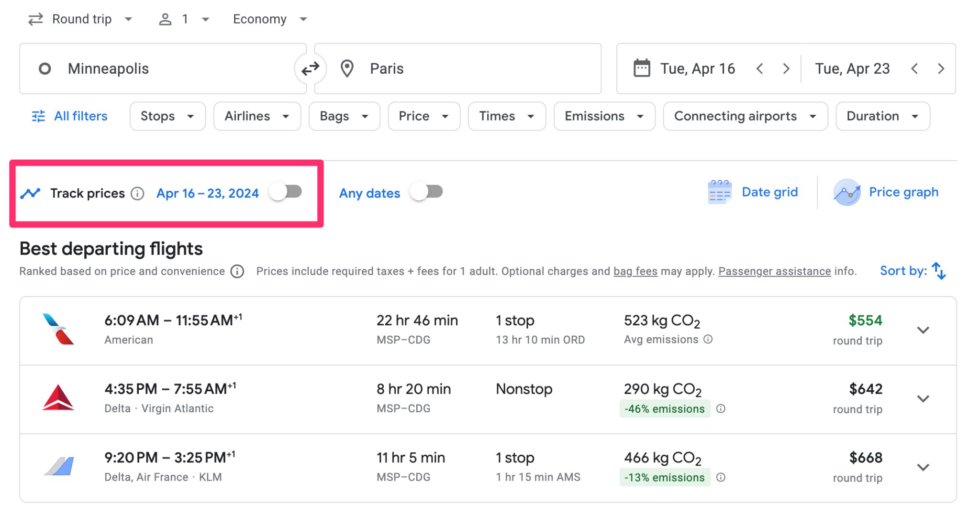Open the All filters panel
Screen dimensions: 980x528
click(x=68, y=116)
